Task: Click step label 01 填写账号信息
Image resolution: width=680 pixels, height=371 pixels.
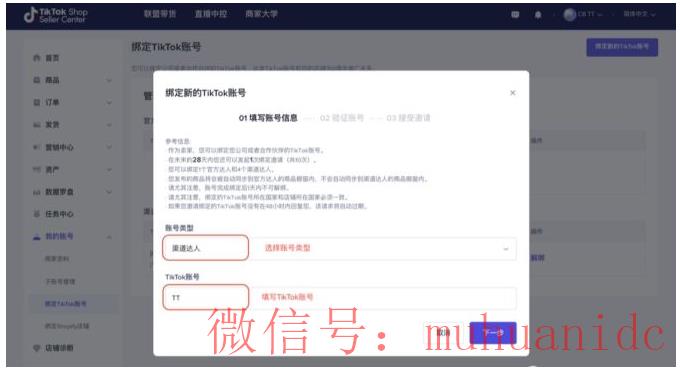Action: [x=268, y=118]
